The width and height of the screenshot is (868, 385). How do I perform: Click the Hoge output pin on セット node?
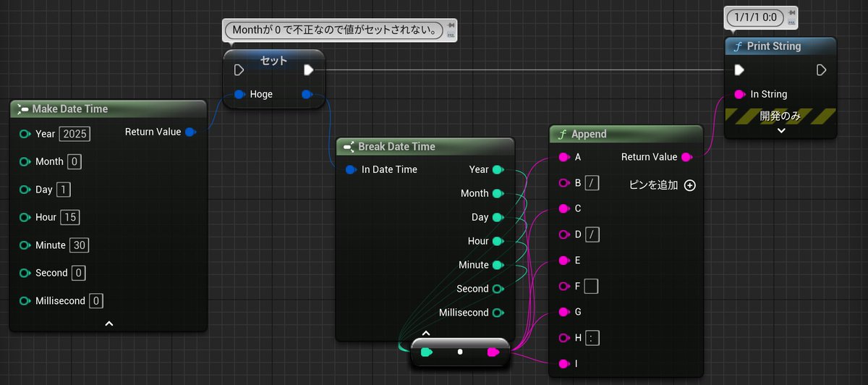click(307, 94)
